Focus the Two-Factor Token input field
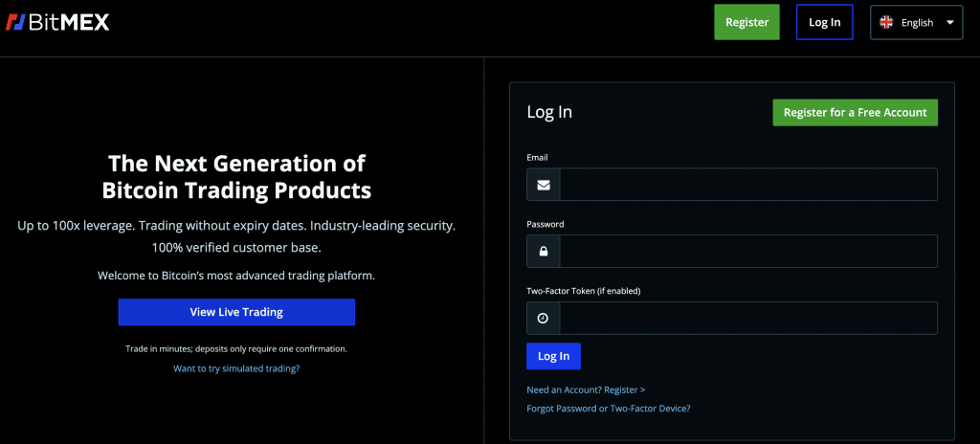Image resolution: width=980 pixels, height=444 pixels. [x=748, y=319]
